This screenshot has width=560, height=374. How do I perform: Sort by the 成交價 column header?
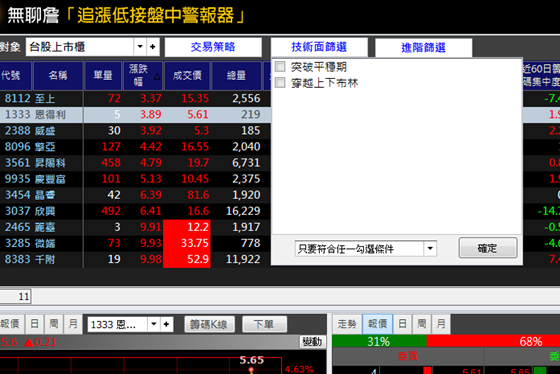[x=187, y=75]
